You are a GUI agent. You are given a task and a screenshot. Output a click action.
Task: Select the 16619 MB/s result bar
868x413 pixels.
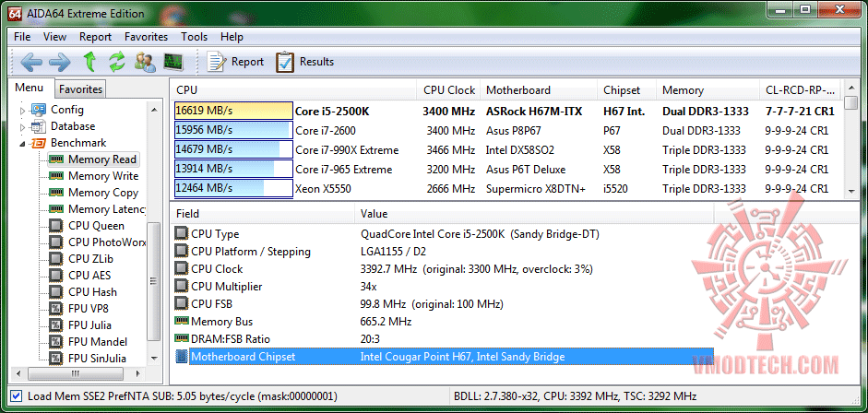point(233,112)
